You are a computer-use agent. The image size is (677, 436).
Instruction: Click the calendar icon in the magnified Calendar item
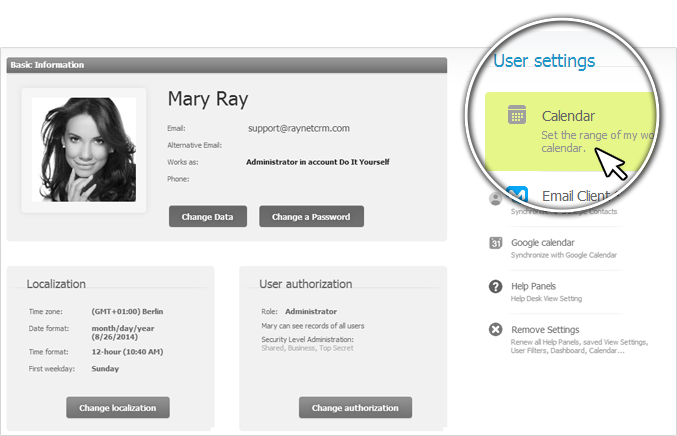click(x=517, y=115)
